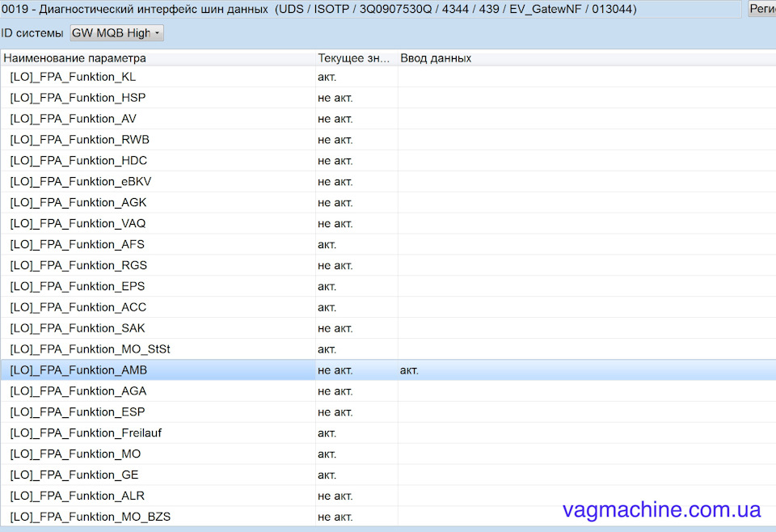This screenshot has height=532, width=776.
Task: Click the [LO]_FPA_Funktion_MO_StSt parameter
Action: pyautogui.click(x=90, y=349)
